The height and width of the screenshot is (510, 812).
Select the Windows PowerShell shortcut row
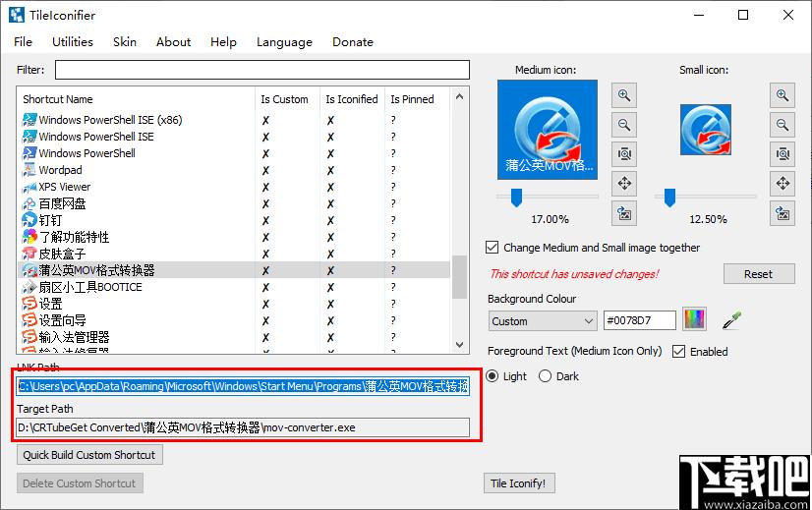[x=235, y=153]
